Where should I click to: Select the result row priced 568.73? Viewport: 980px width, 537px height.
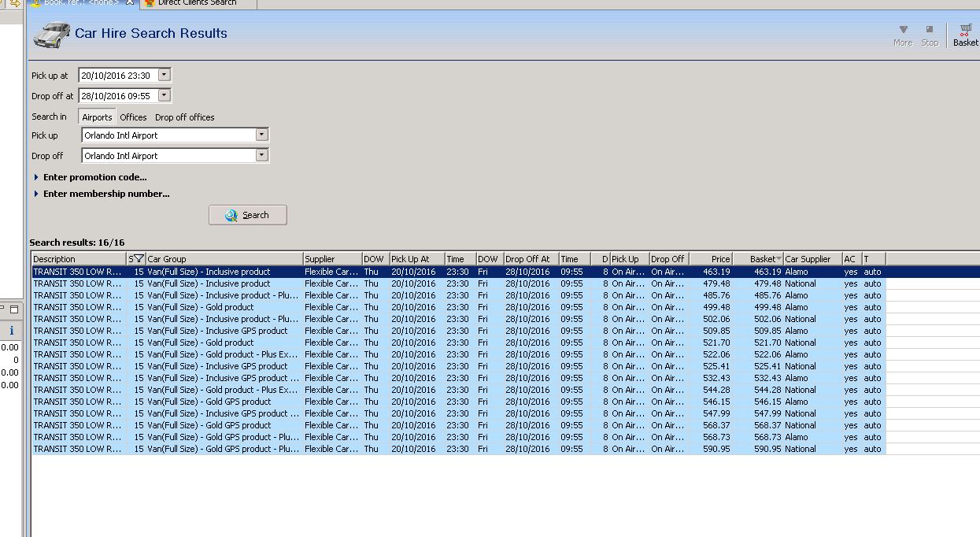point(458,437)
